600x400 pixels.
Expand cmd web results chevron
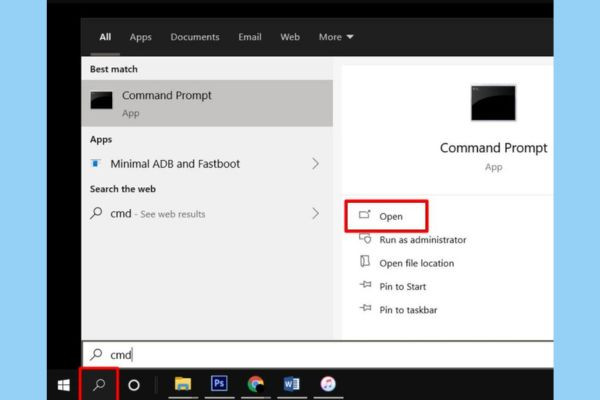point(315,214)
